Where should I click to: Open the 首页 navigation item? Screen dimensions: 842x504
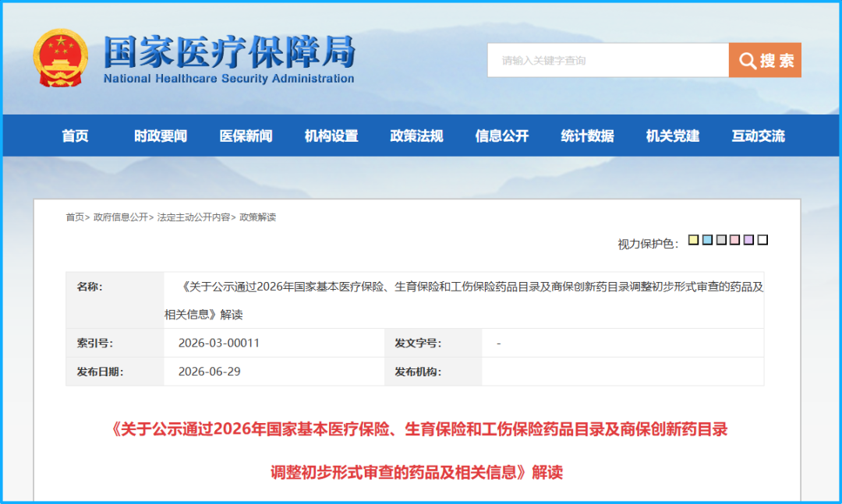coord(75,136)
